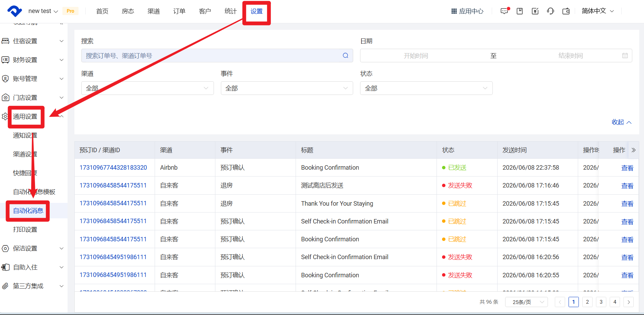Open the 统计 top menu
The height and width of the screenshot is (315, 644).
coord(231,11)
